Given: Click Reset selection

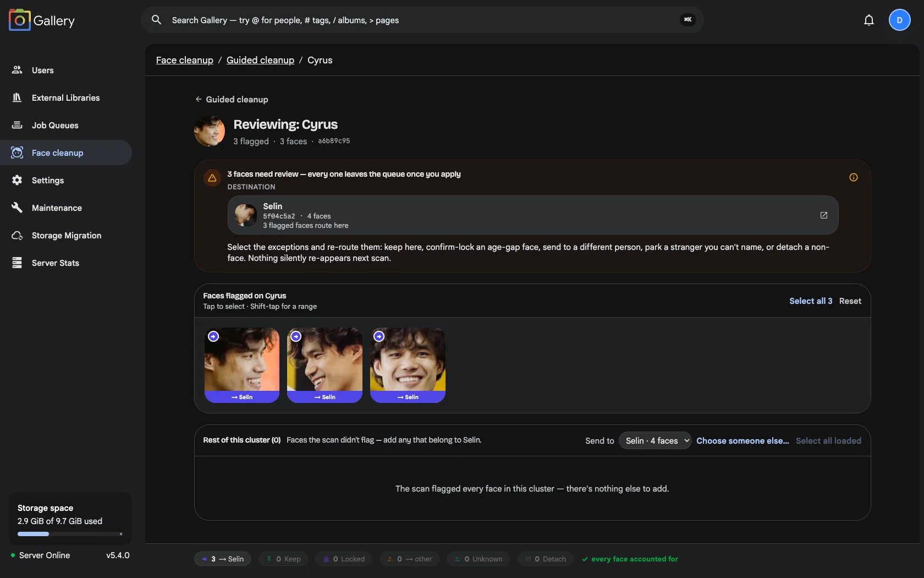Looking at the screenshot, I should point(850,301).
